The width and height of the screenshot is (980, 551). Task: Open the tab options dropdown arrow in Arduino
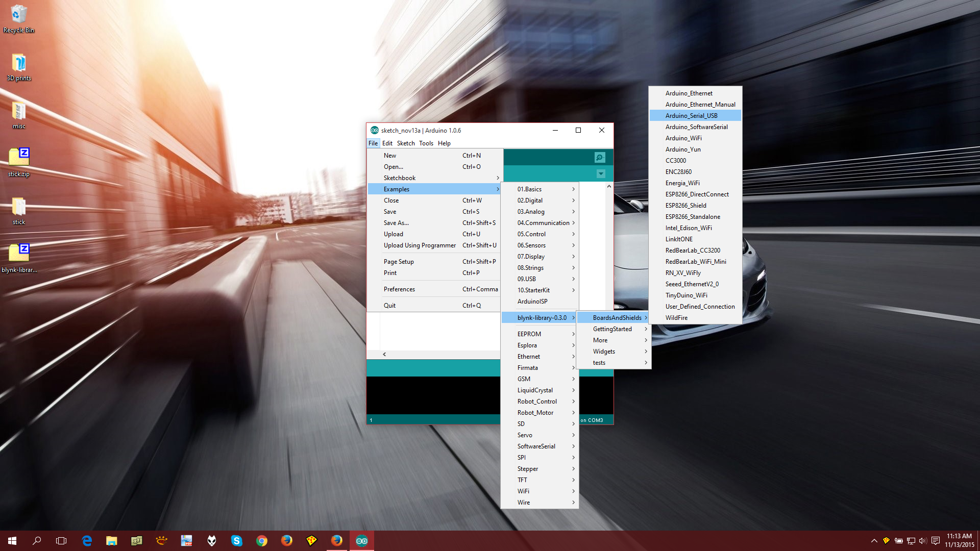coord(601,174)
